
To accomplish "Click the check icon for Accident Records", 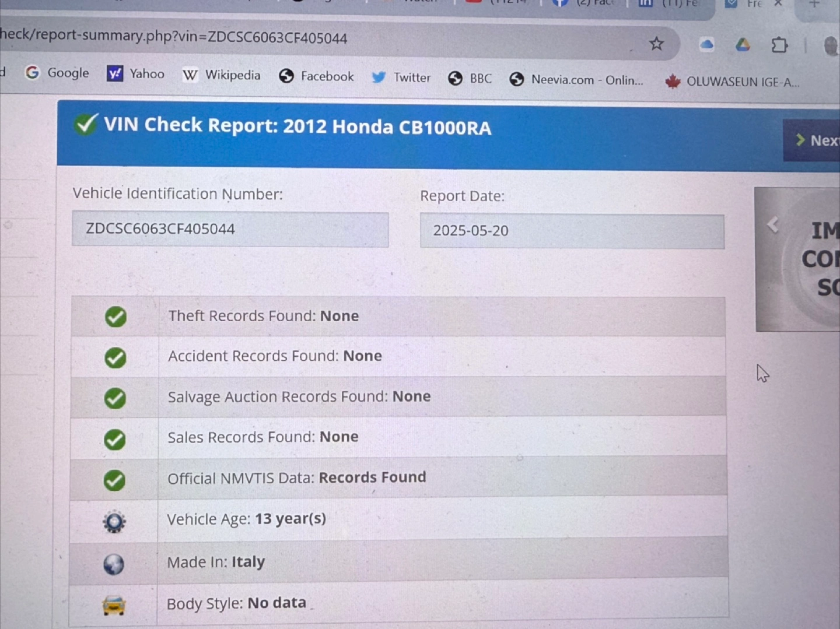I will coord(116,358).
